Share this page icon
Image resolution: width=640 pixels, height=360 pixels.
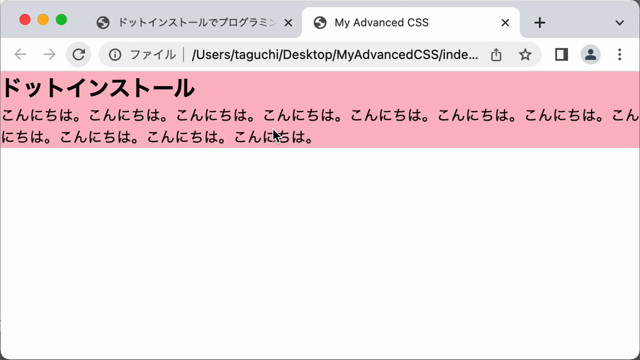496,55
